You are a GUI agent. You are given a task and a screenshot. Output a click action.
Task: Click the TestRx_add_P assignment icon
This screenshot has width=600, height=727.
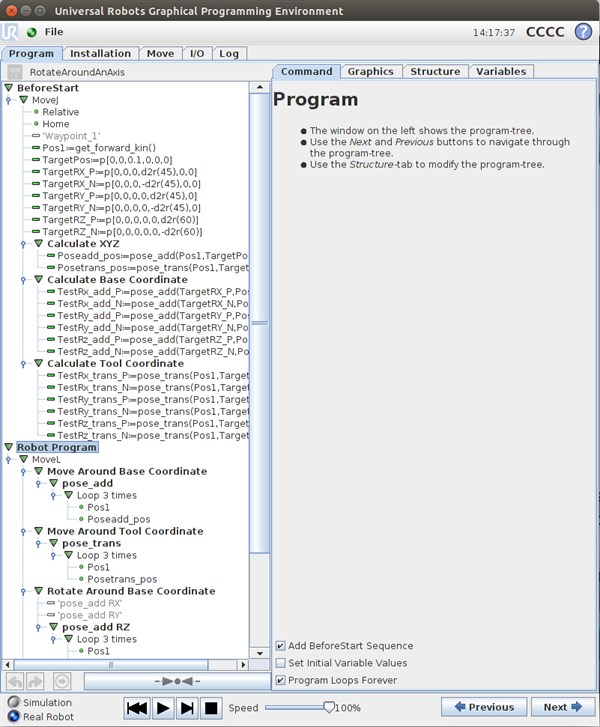(51, 291)
